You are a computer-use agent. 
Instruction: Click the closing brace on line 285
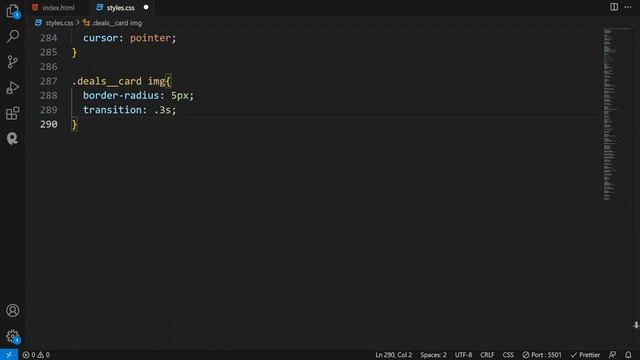tap(74, 53)
